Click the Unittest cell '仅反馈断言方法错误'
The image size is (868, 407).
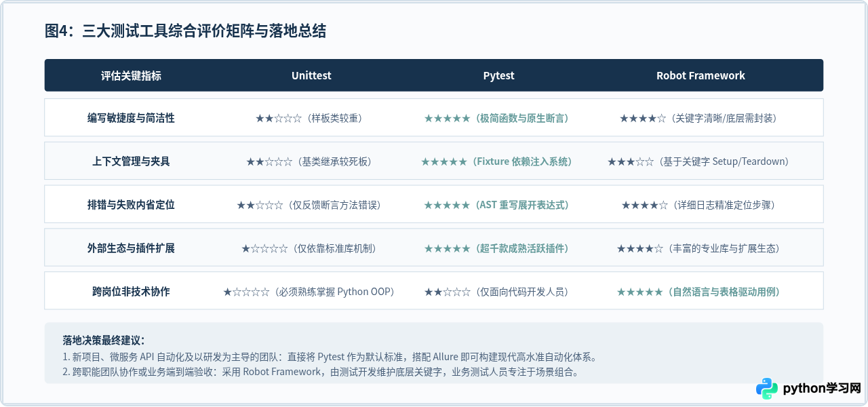pos(311,205)
